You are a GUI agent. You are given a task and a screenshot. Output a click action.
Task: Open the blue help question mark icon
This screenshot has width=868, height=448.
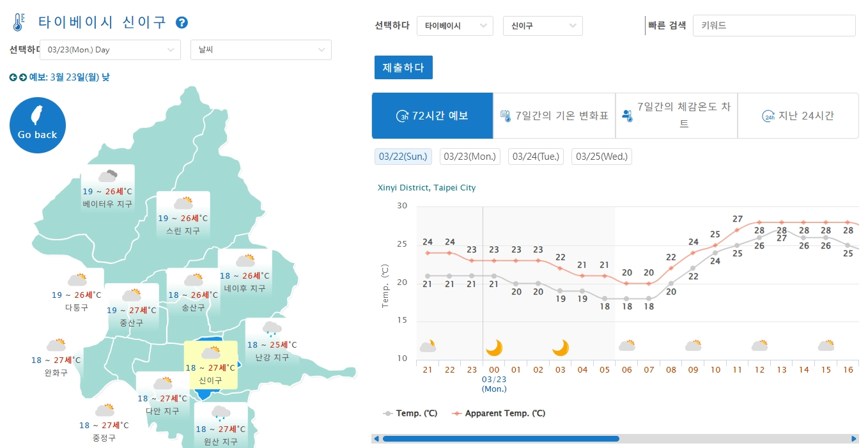(x=182, y=21)
